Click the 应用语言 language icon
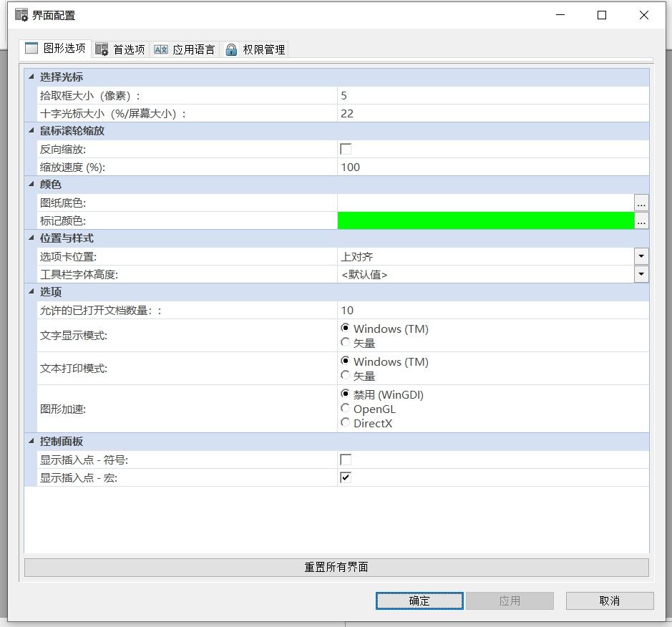The image size is (672, 627). coord(161,49)
